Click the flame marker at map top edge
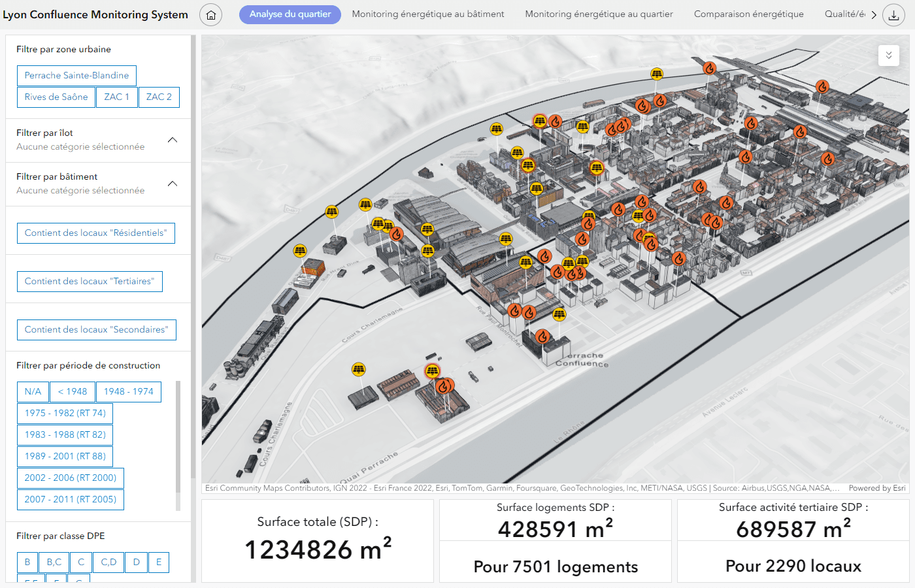The image size is (915, 588). coord(709,67)
